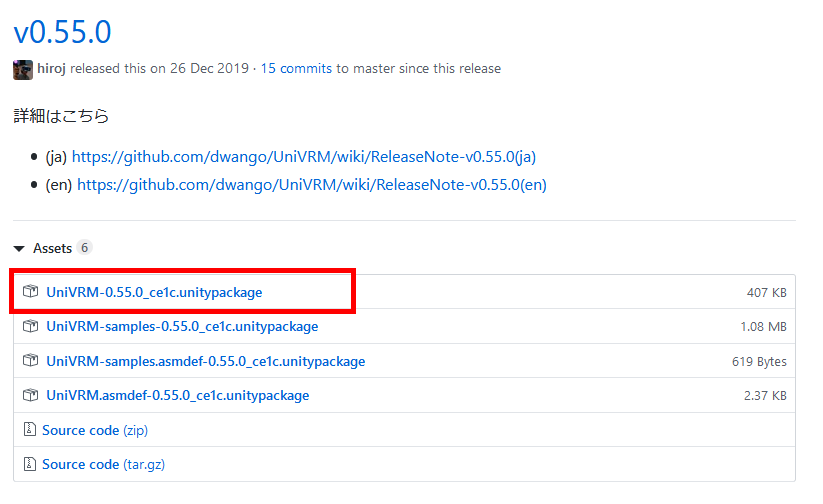Click package icon beside UniVRM-samples-0.55.0 package
The height and width of the screenshot is (504, 823).
coord(30,326)
